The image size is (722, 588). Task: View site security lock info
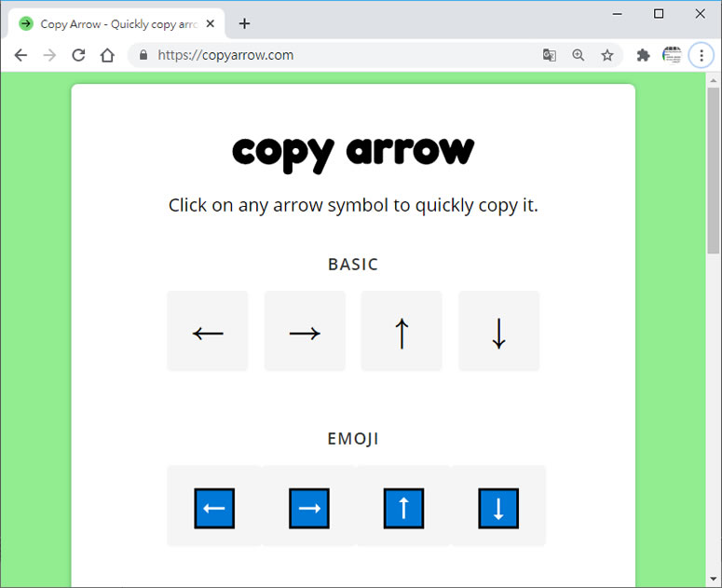143,55
